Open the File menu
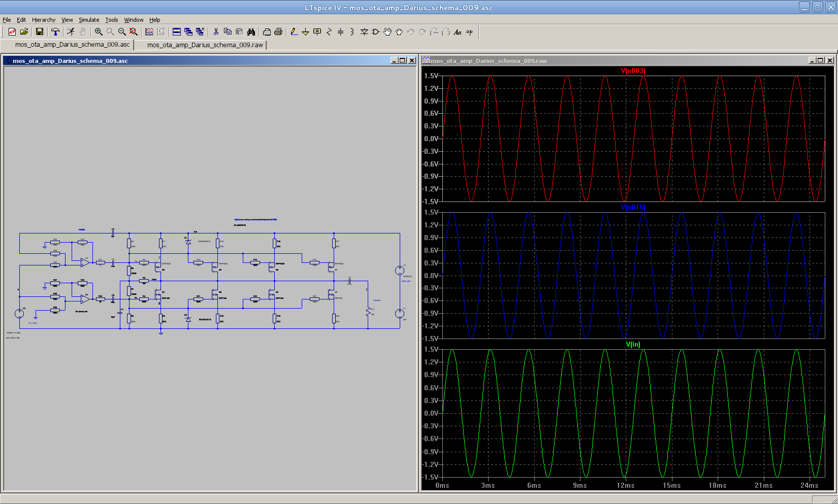 (x=7, y=20)
